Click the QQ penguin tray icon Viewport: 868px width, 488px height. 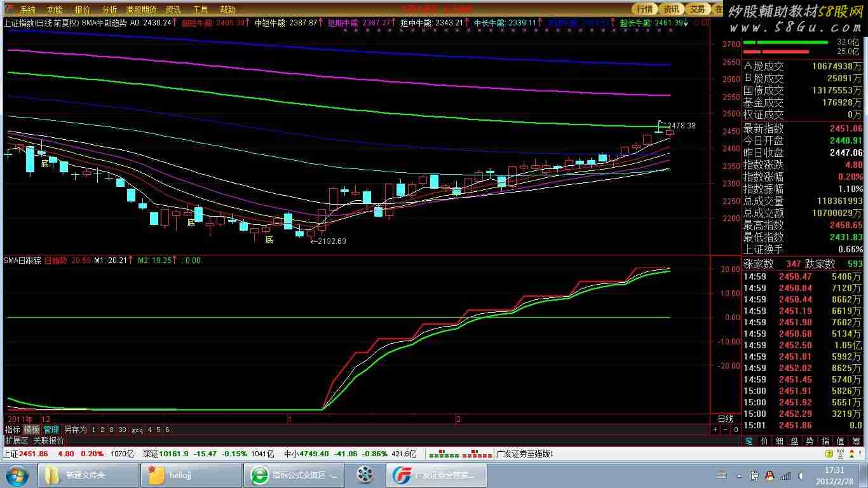point(768,475)
